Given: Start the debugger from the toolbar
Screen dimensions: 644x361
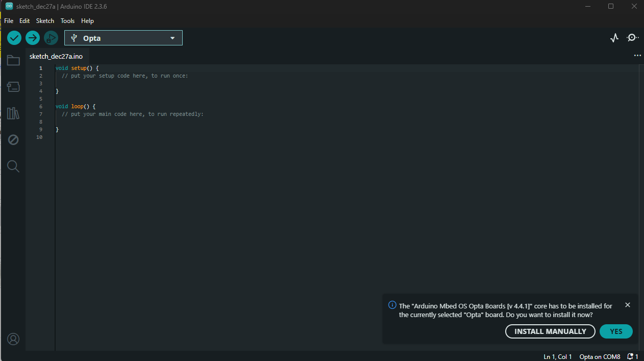Looking at the screenshot, I should click(51, 38).
